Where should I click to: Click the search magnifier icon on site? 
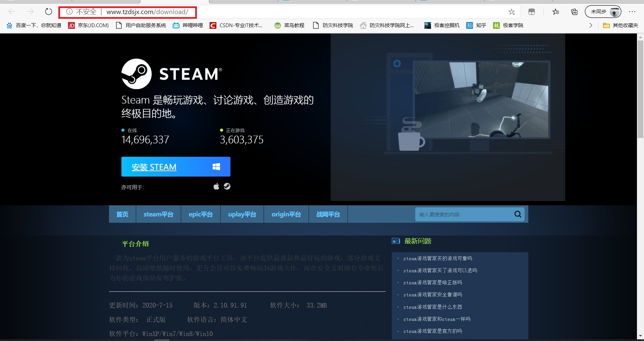(x=518, y=214)
